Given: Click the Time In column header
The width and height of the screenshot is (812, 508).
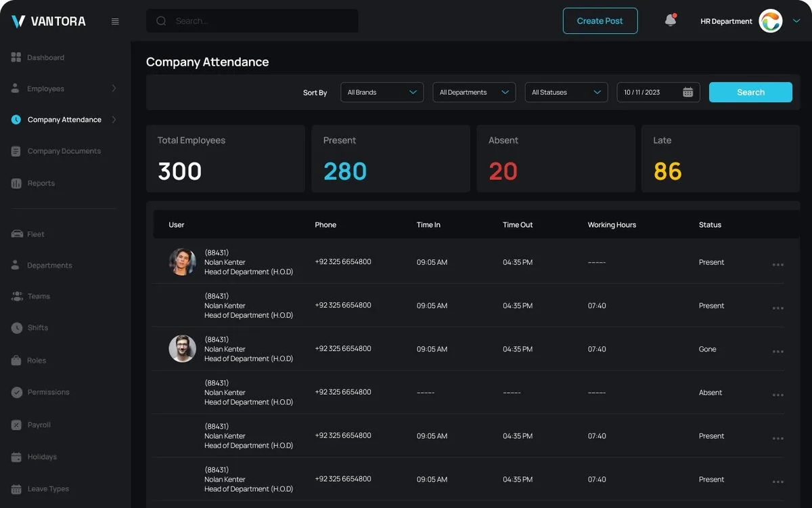Looking at the screenshot, I should 428,225.
